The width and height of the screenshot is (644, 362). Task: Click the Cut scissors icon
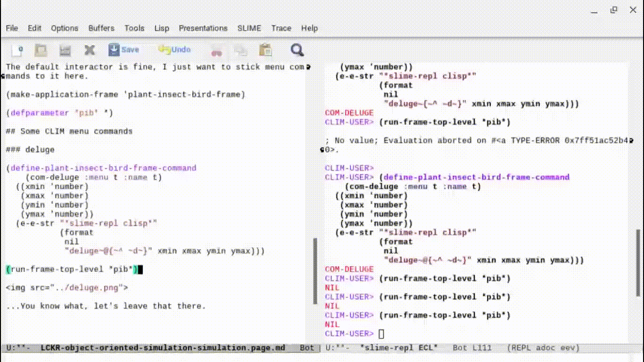coord(216,51)
